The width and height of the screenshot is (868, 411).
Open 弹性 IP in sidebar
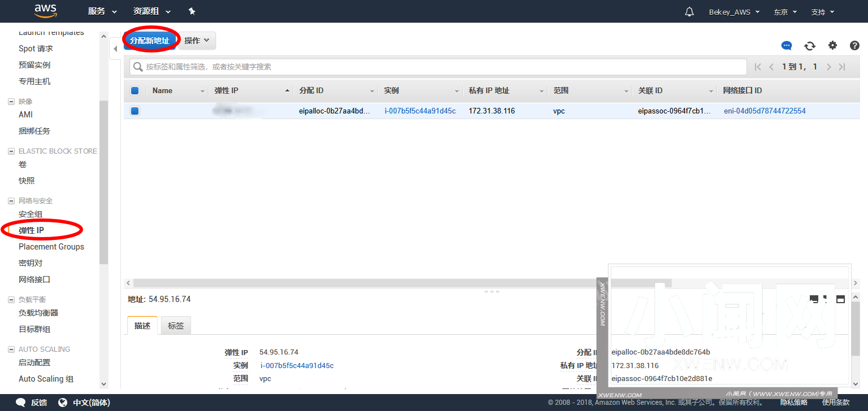(x=31, y=230)
